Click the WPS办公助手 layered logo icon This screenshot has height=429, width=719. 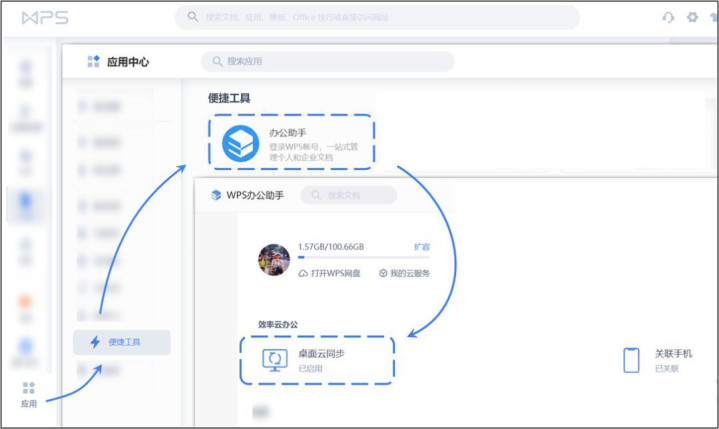(216, 195)
